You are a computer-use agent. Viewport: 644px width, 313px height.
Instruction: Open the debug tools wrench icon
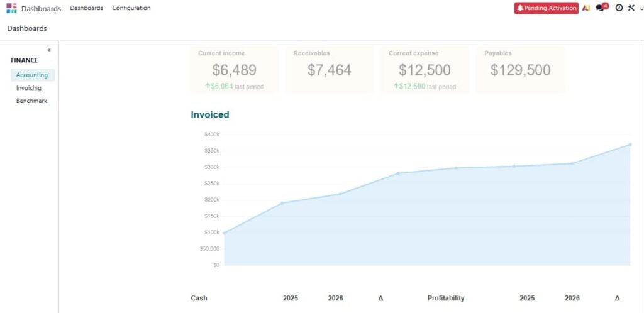(x=631, y=8)
